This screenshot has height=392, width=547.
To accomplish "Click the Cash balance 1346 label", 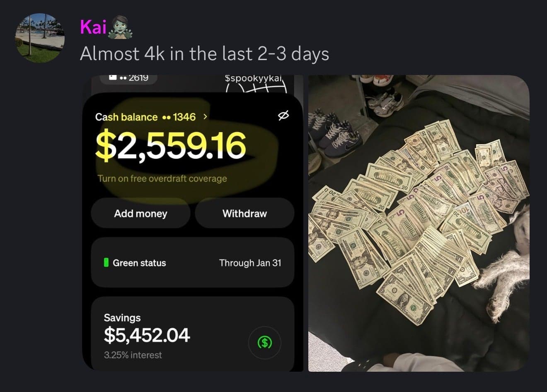I will pyautogui.click(x=145, y=117).
